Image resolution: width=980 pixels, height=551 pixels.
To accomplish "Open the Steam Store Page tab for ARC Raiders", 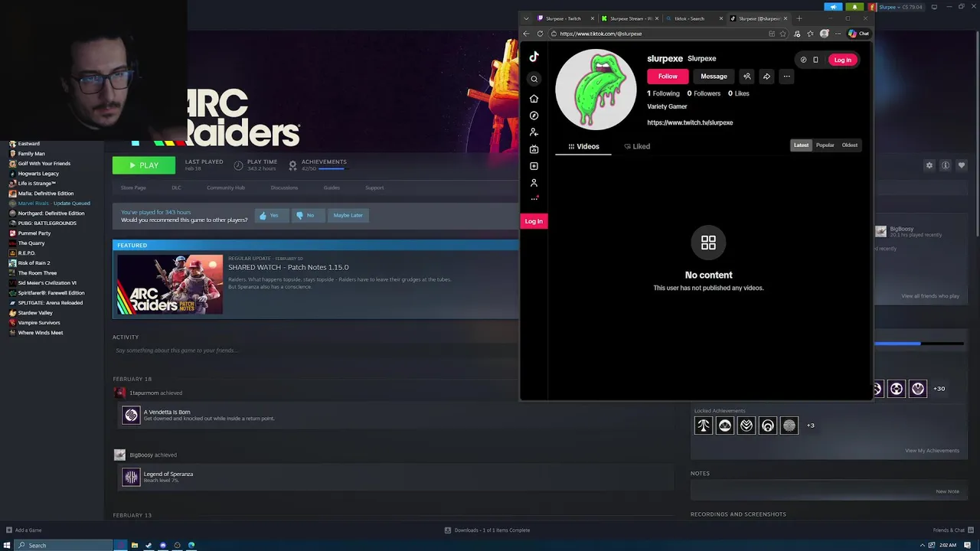I will point(133,187).
